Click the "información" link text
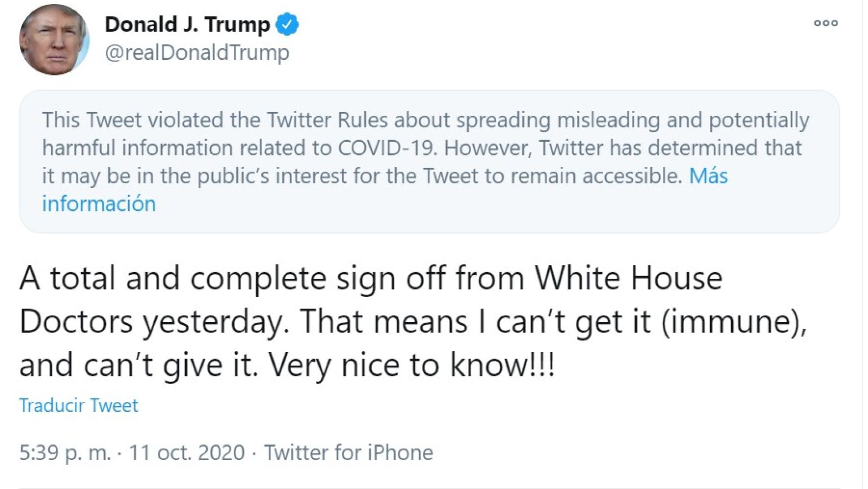868x489 pixels. (99, 204)
